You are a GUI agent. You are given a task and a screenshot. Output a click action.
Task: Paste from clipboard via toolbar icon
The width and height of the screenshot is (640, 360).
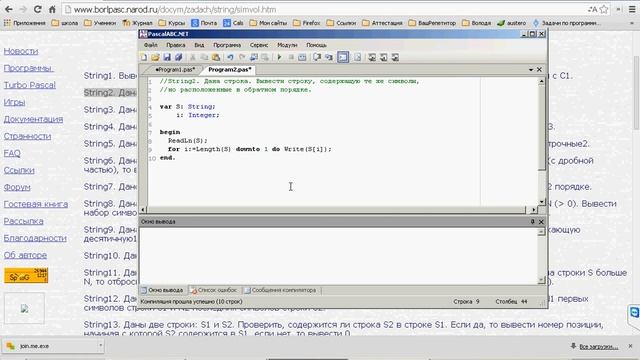coord(216,58)
